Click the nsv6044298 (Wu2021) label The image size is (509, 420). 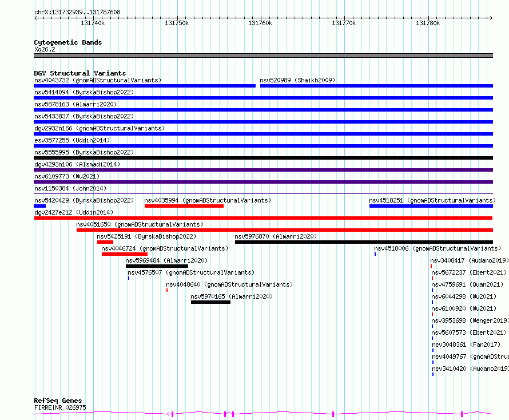464,296
